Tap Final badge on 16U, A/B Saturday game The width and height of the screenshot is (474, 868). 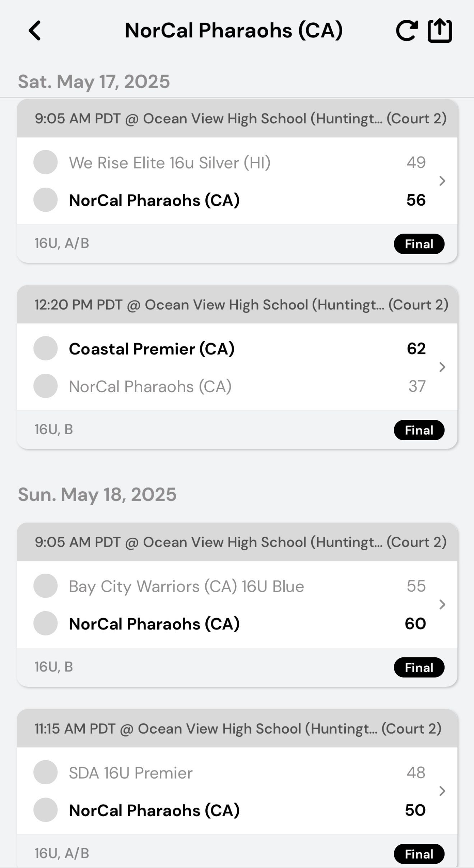coord(419,244)
